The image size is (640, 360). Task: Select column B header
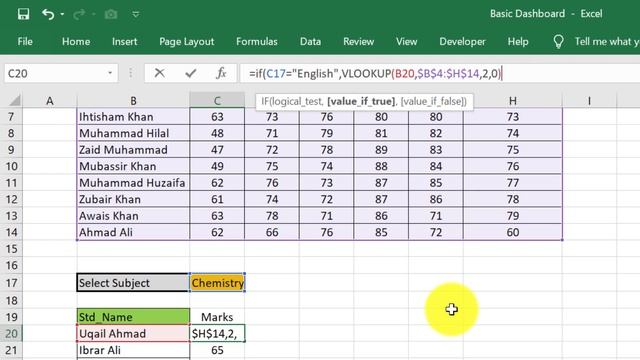pos(133,101)
